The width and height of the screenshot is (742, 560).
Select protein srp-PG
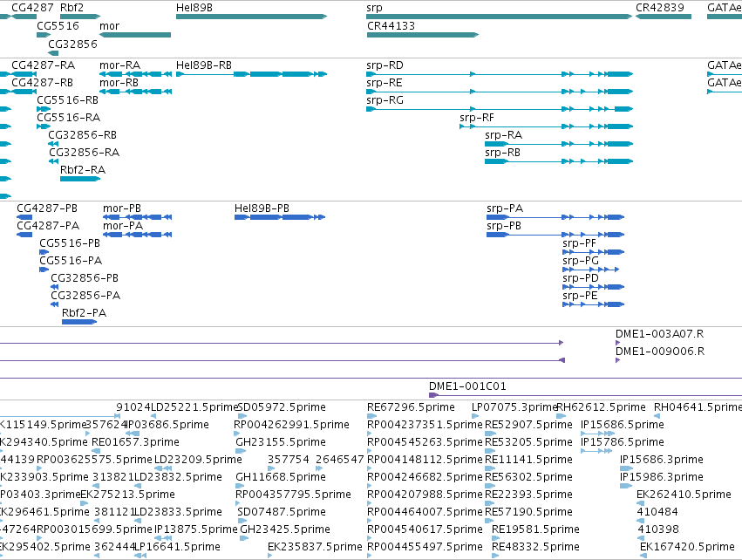[581, 262]
